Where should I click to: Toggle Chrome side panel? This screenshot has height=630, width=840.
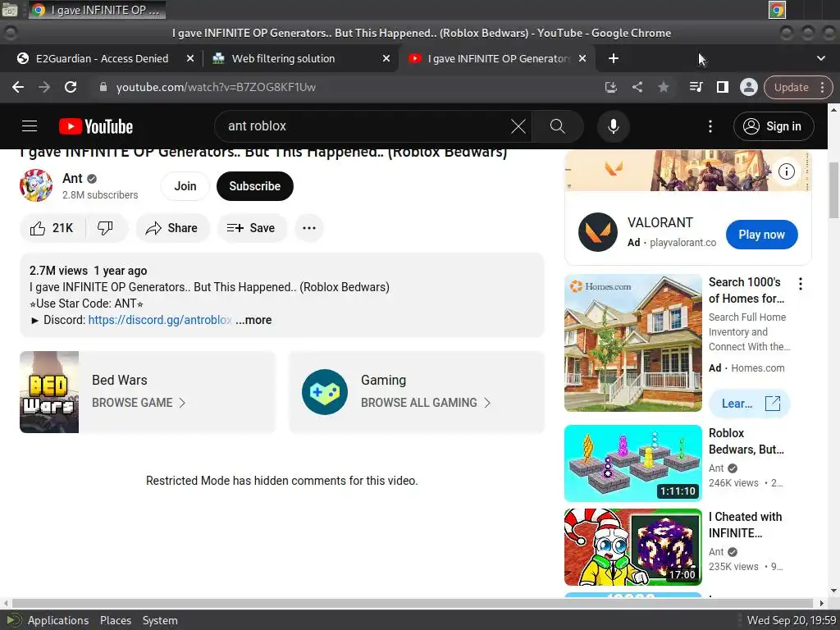click(722, 87)
